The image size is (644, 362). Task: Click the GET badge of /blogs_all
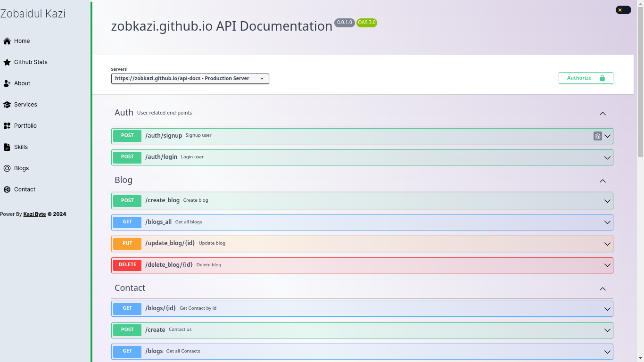pyautogui.click(x=127, y=222)
